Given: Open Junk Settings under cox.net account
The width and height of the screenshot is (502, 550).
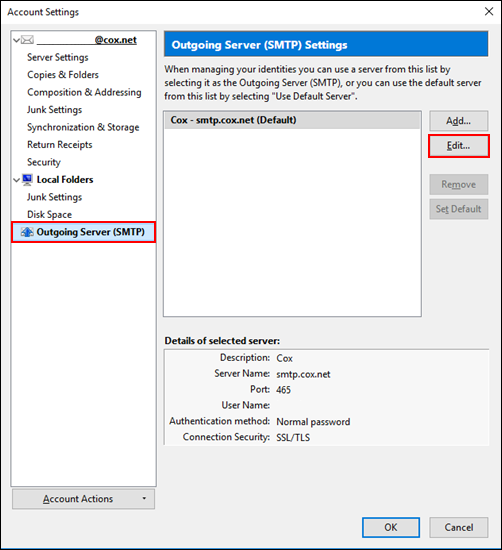Looking at the screenshot, I should point(54,110).
